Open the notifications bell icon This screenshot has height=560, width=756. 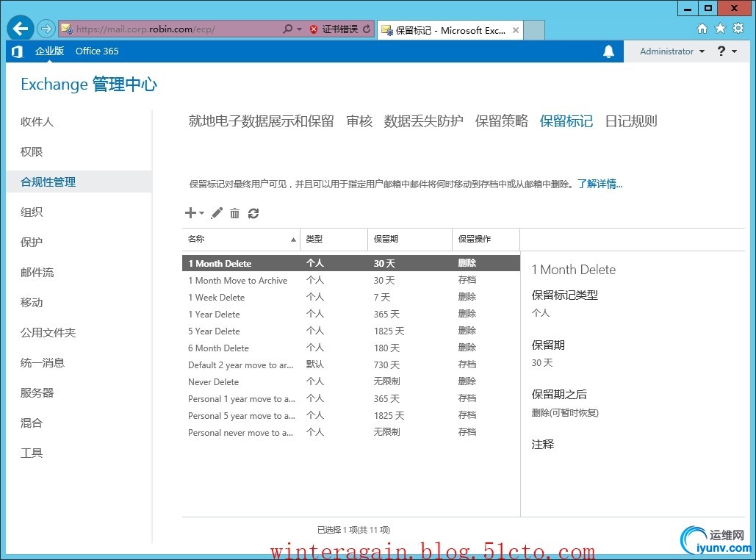608,51
